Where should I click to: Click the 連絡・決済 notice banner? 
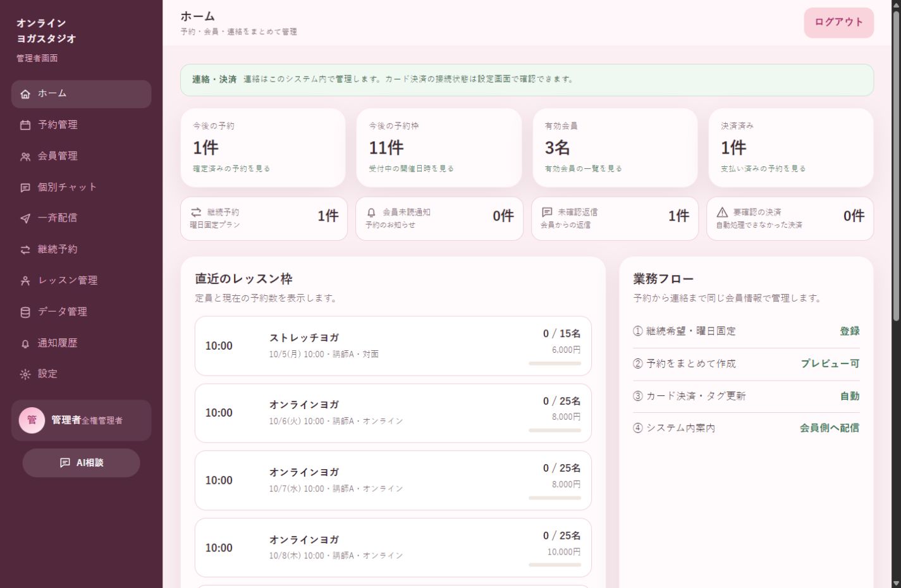point(527,80)
